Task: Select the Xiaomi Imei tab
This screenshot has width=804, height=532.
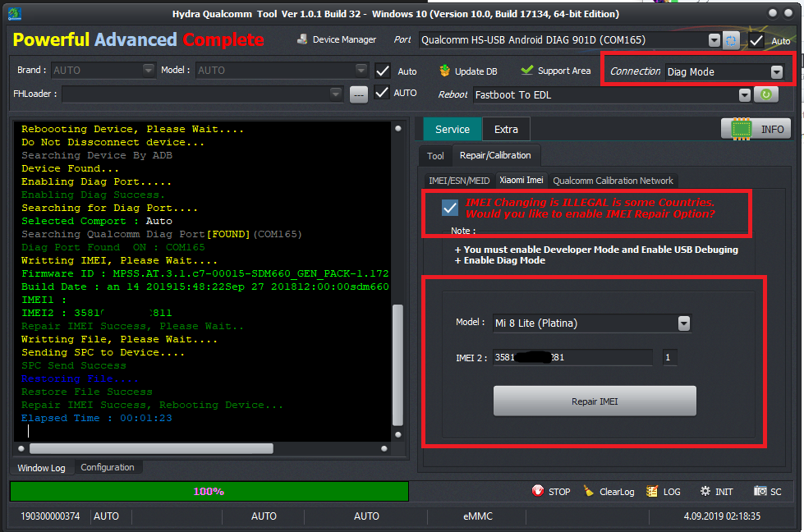Action: point(521,180)
